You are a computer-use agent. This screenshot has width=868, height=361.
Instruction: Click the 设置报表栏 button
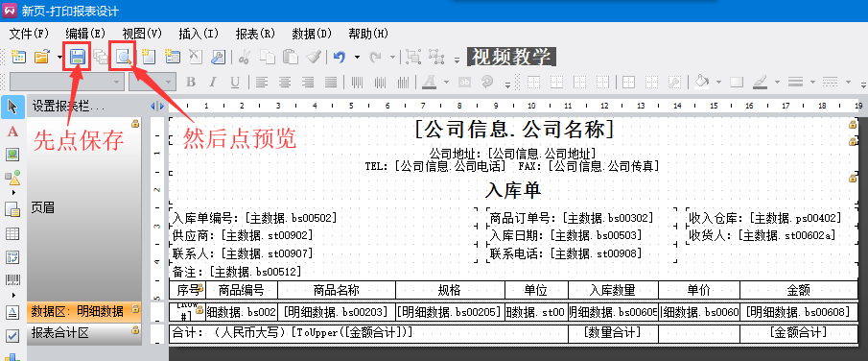68,106
